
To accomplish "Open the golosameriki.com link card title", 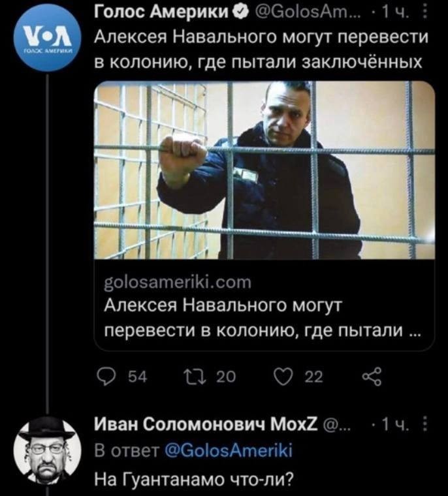I will click(x=261, y=318).
